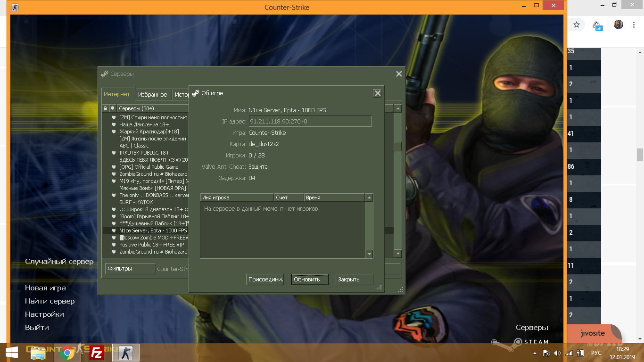Viewport: 644px width, 362px height.
Task: Select server Наше Движение 18+
Action: pos(144,124)
